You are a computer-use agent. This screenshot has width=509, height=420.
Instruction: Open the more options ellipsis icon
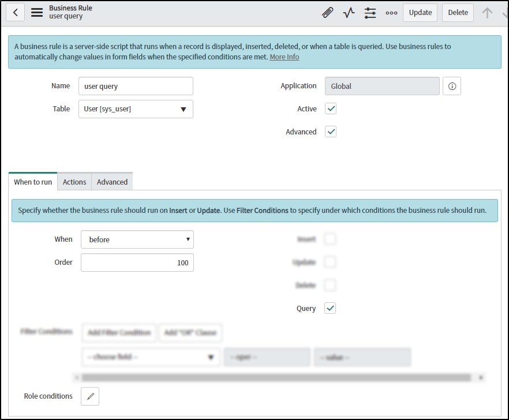click(391, 12)
